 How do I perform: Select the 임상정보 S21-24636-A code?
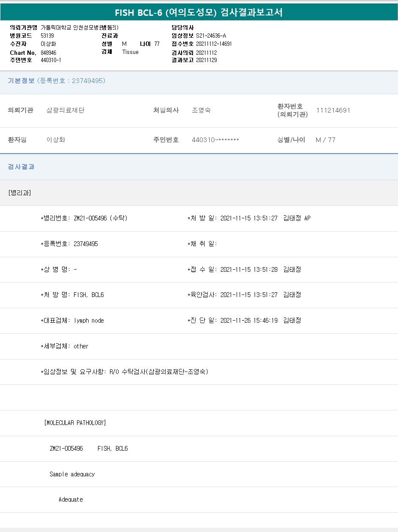211,36
